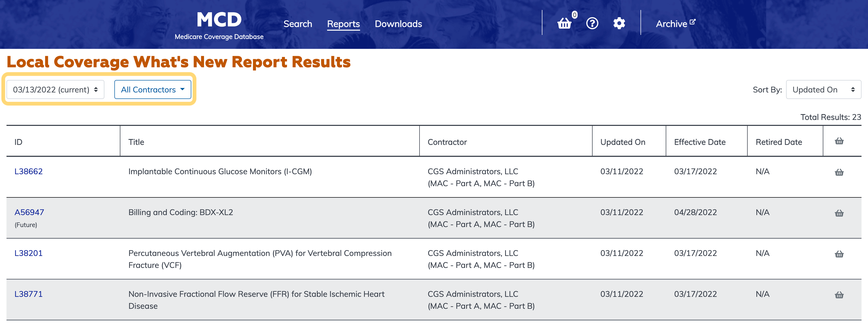Open the Reports menu item

[x=343, y=24]
